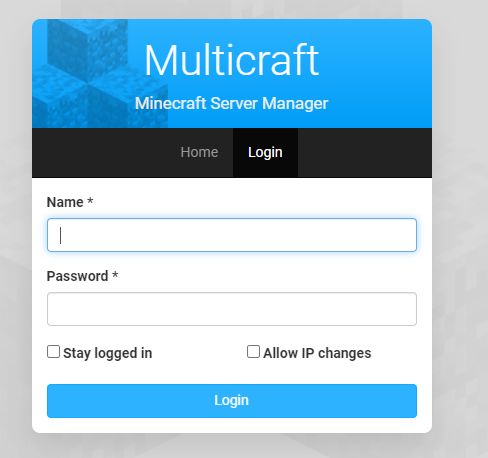Click the gray page background outside the card
The image size is (488, 458).
460,233
